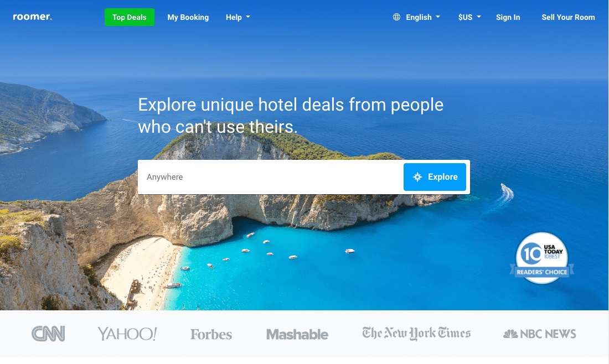The height and width of the screenshot is (364, 609).
Task: Open the Top Deals page
Action: [x=130, y=17]
